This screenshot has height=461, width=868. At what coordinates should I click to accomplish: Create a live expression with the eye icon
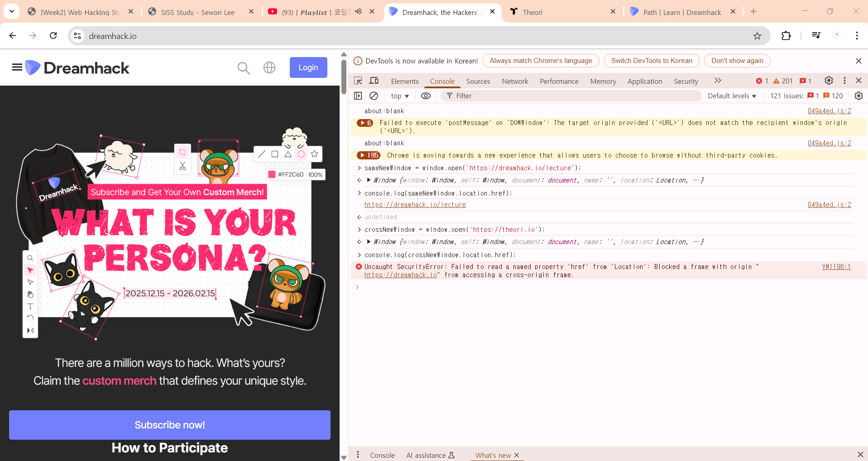click(426, 96)
